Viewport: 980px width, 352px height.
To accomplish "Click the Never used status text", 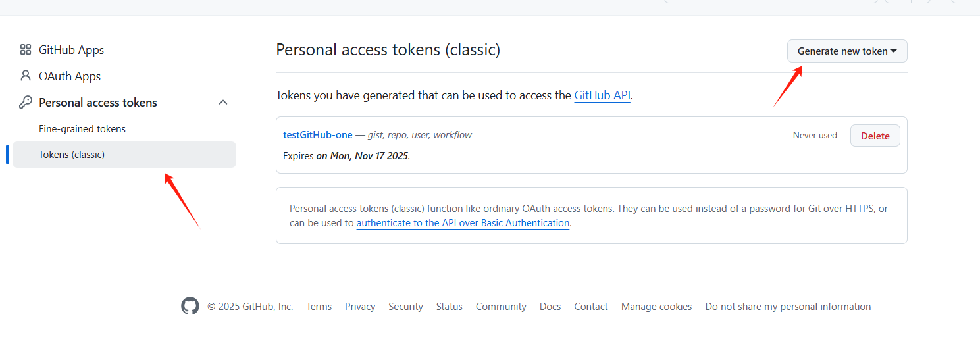I will (815, 135).
